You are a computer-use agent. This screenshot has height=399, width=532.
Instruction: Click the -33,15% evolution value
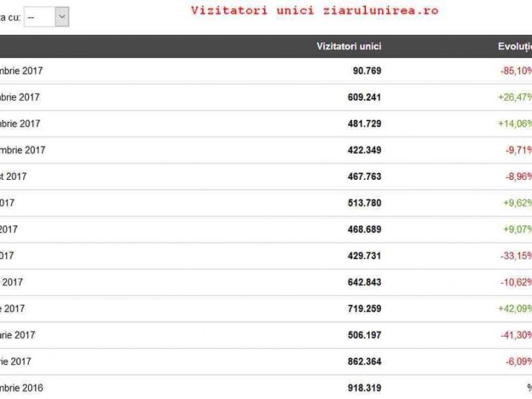pos(516,255)
